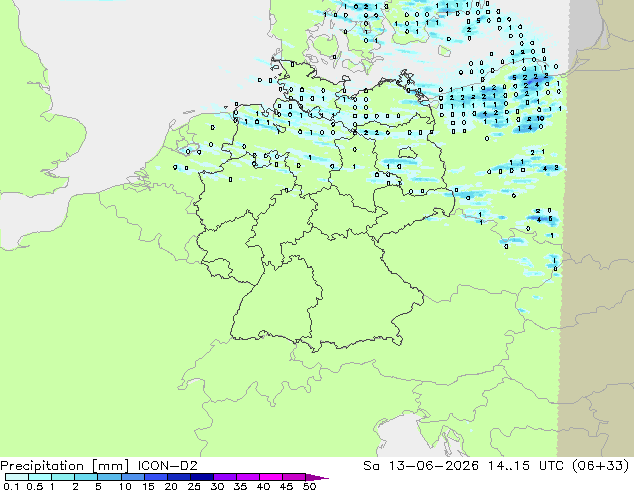Click the "ICON-D2" model name
This screenshot has width=634, height=490.
coord(167,466)
